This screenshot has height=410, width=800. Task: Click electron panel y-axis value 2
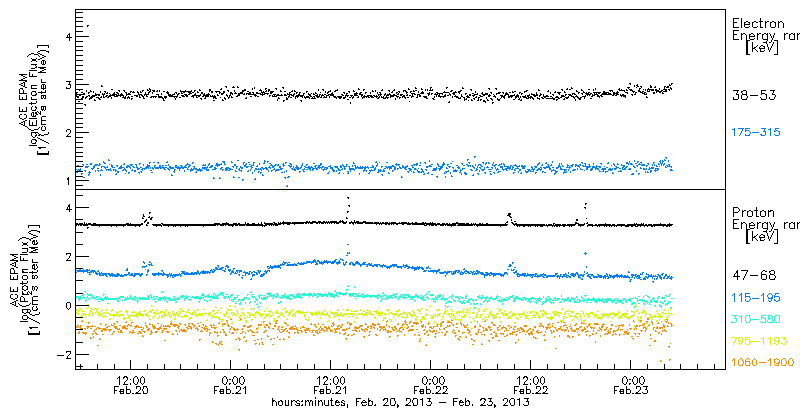point(70,133)
